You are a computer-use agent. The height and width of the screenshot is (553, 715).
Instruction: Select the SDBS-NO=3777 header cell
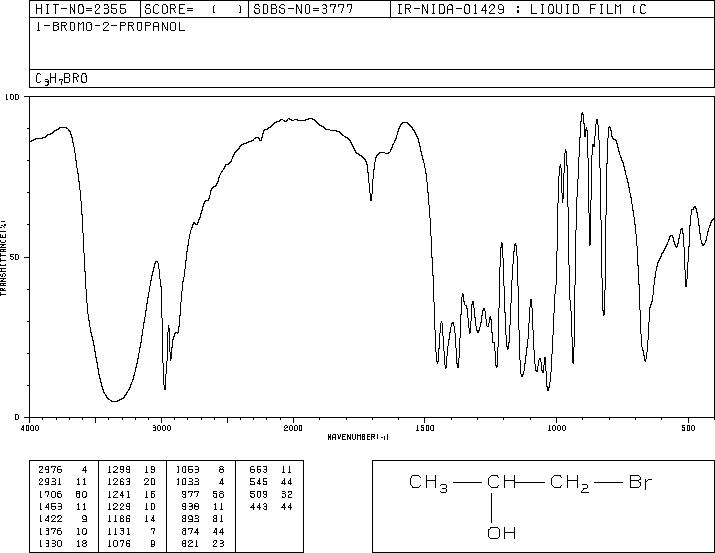319,9
